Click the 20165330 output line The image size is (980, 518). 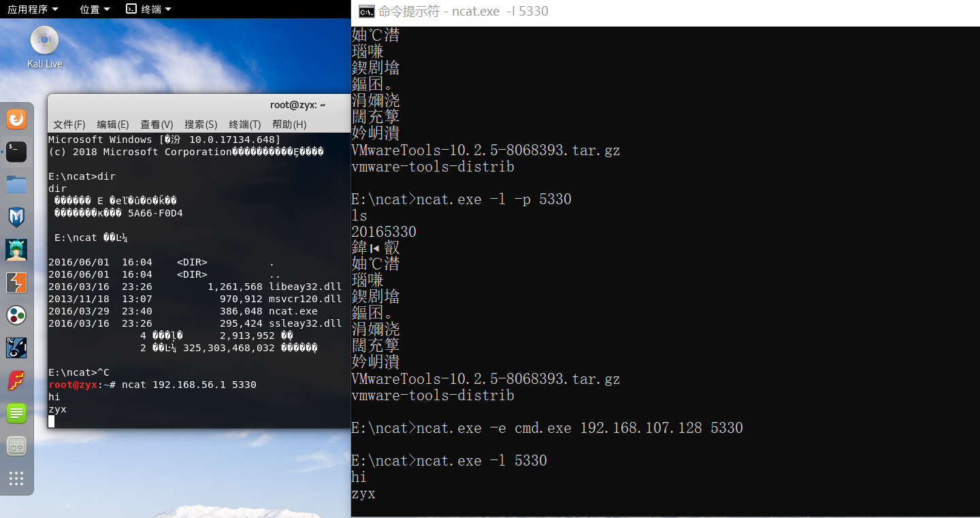point(384,232)
